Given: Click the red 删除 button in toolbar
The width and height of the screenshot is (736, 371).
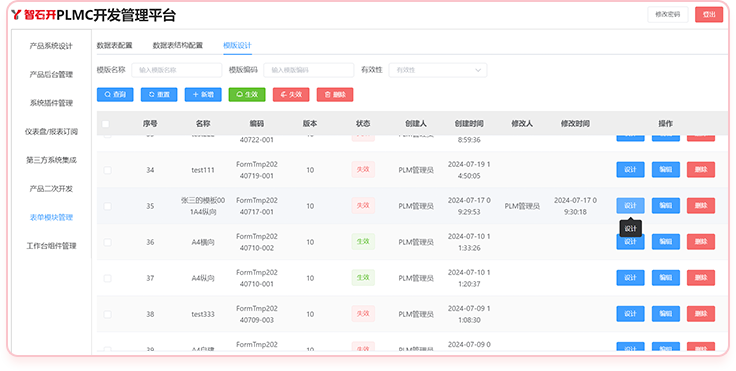Looking at the screenshot, I should (x=335, y=94).
